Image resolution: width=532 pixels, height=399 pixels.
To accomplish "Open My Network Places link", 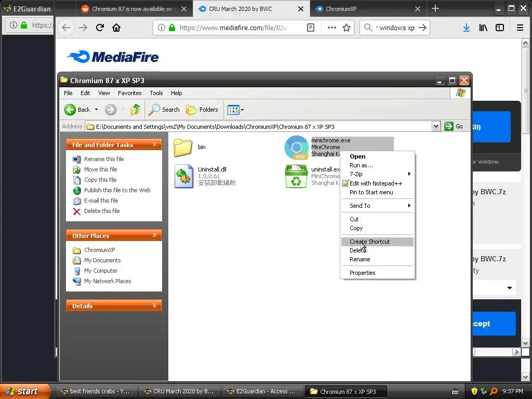I will 108,281.
